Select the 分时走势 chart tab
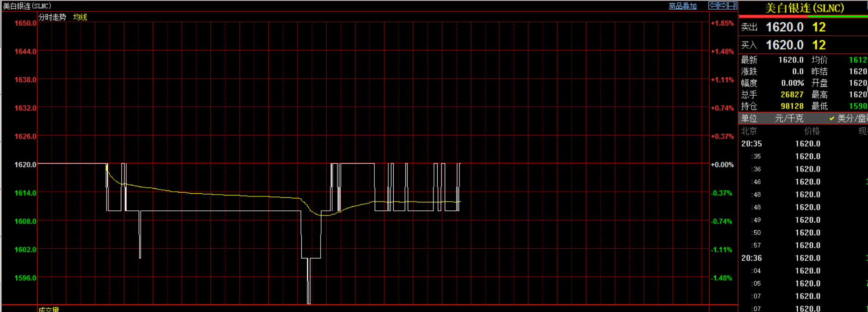Image resolution: width=868 pixels, height=312 pixels. (52, 17)
